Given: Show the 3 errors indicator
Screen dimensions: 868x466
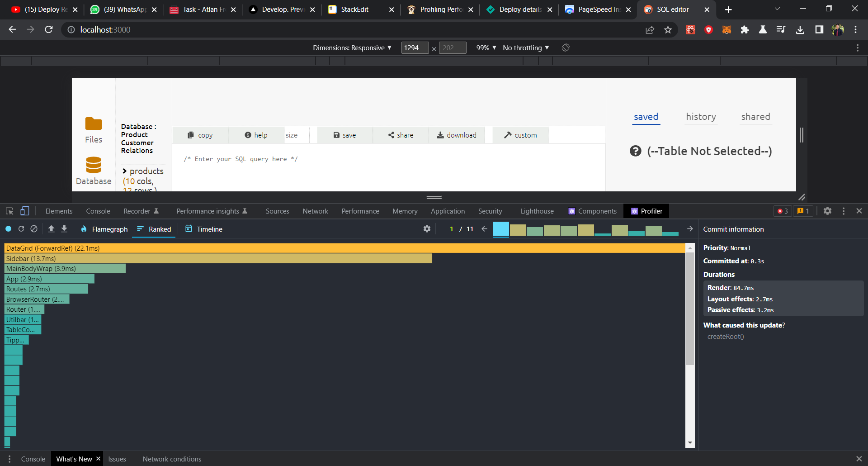Looking at the screenshot, I should pyautogui.click(x=783, y=211).
